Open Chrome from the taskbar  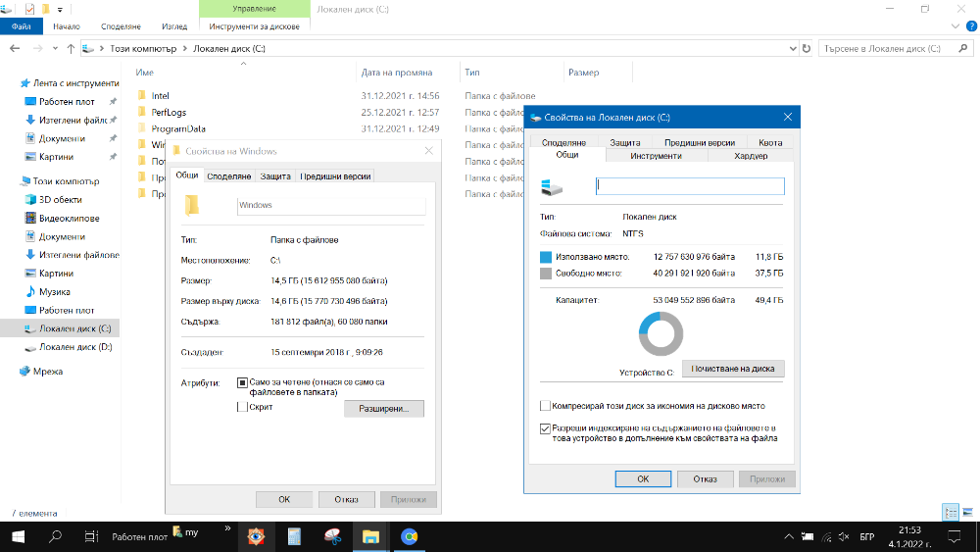click(x=410, y=536)
